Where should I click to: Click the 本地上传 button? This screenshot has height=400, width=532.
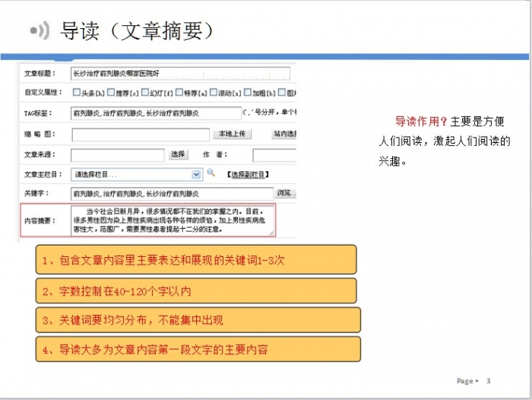pos(232,134)
